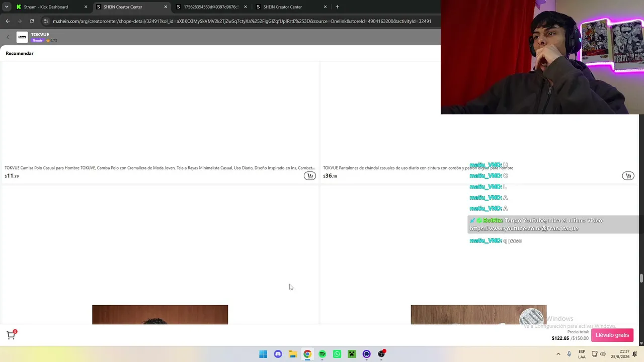
Task: Open the purple circle app in taskbar
Action: click(366, 354)
